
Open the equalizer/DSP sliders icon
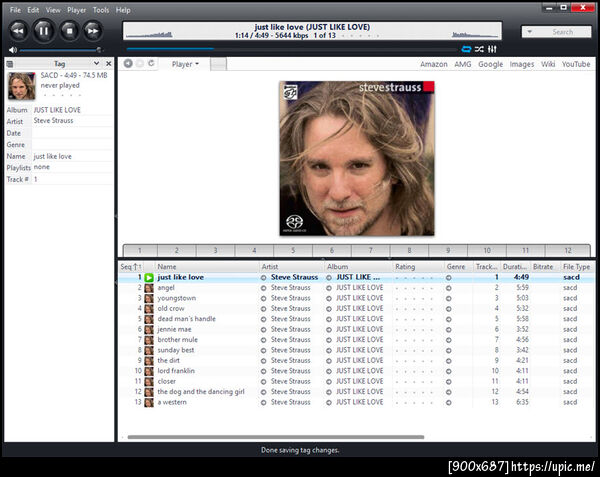(492, 49)
